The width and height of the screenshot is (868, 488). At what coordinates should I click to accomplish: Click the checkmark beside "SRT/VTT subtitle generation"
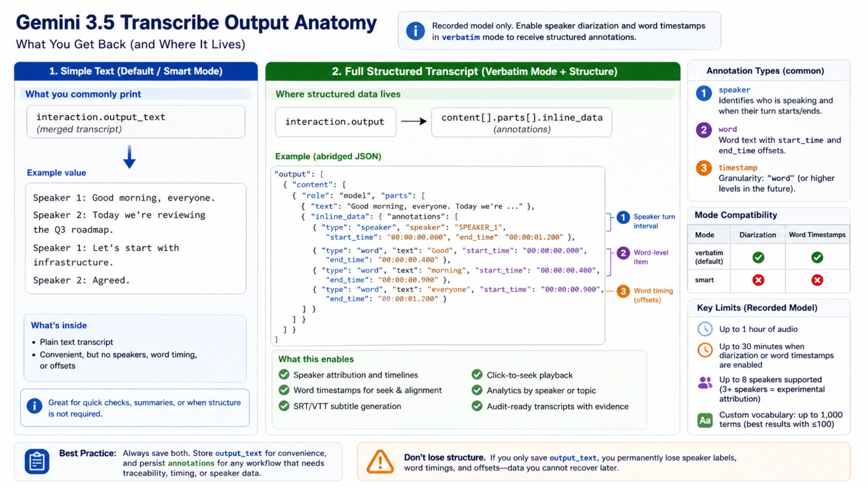tap(284, 406)
